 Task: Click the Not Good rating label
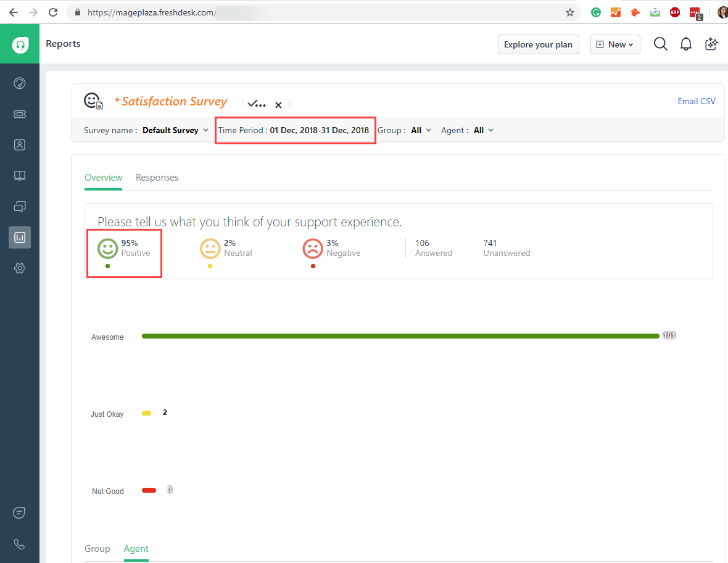108,491
